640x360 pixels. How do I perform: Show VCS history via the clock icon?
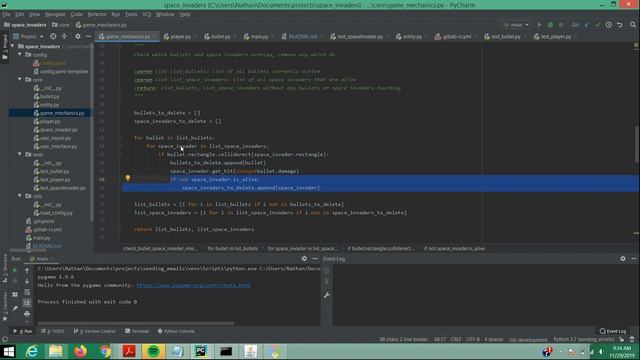(x=609, y=25)
